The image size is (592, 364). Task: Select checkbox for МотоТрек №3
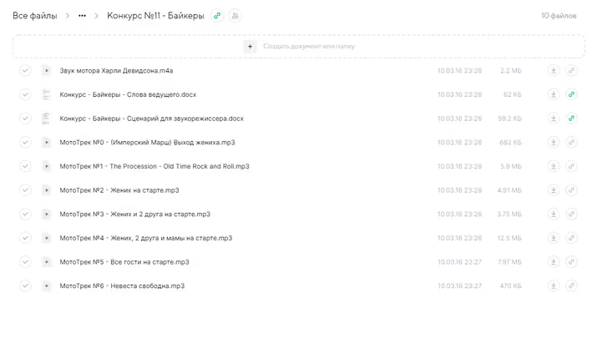[x=25, y=214]
